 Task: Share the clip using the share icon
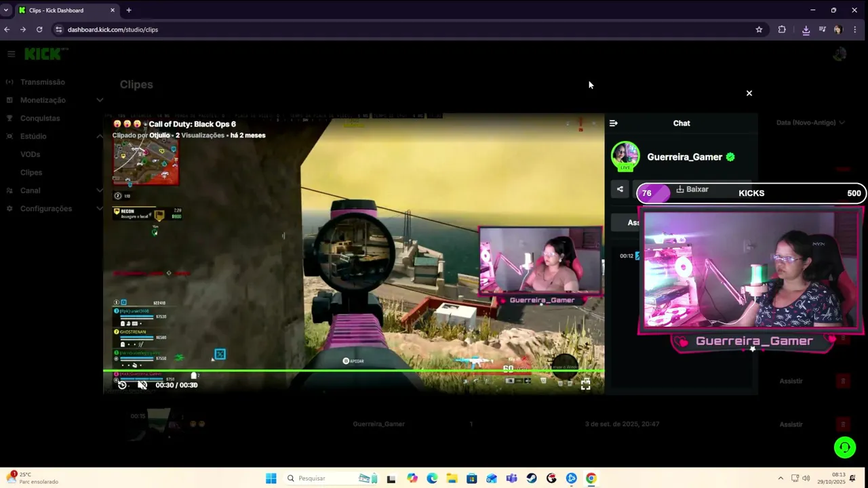[620, 190]
